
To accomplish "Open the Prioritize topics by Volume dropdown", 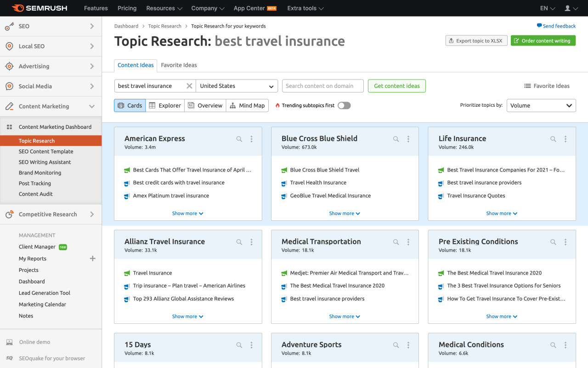I will [541, 105].
